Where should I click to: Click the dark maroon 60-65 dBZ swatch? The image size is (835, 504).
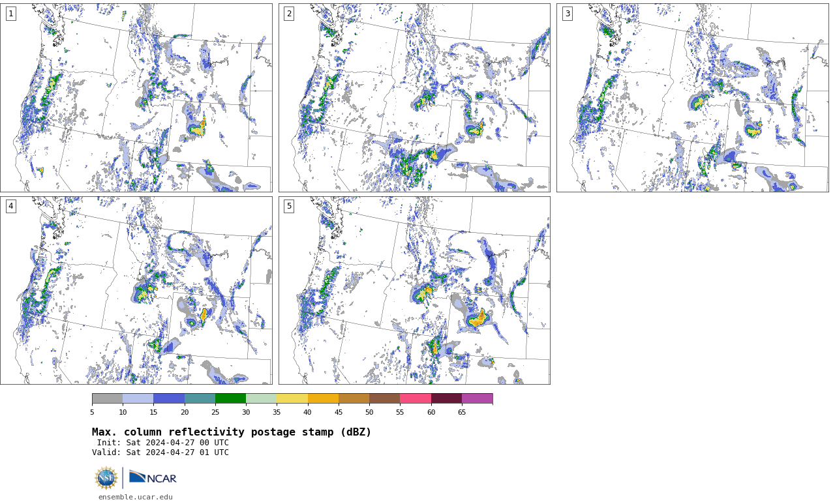pyautogui.click(x=446, y=398)
